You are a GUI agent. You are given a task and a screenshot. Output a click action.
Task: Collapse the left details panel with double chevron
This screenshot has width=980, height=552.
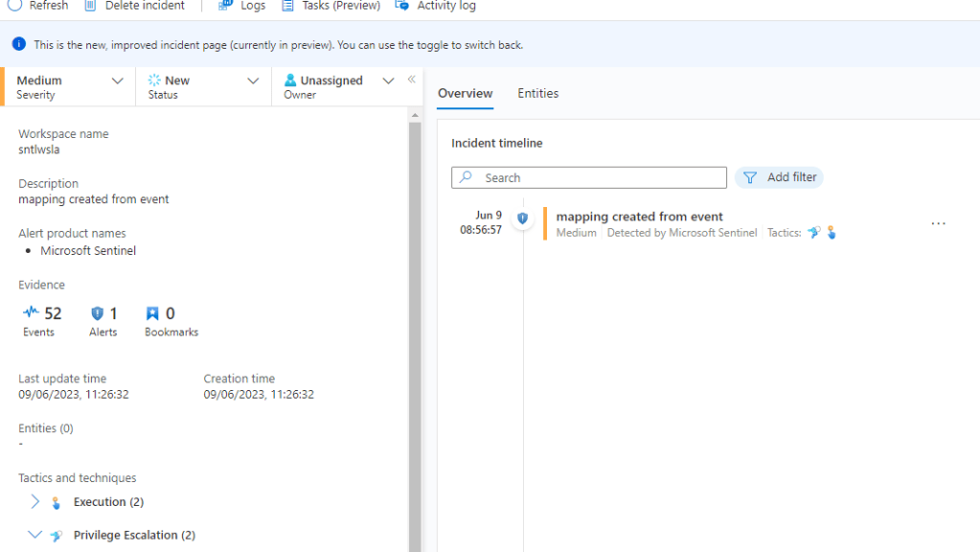tap(412, 80)
